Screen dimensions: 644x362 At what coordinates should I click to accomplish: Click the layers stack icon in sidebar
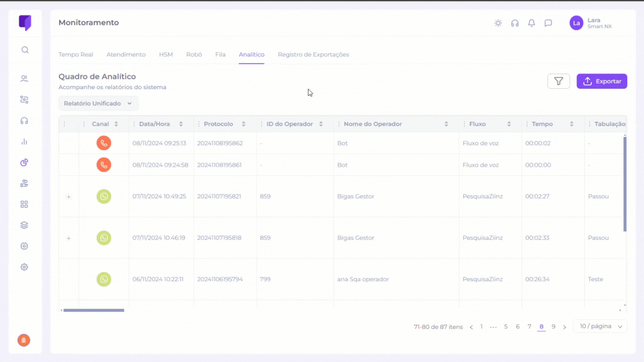[24, 225]
